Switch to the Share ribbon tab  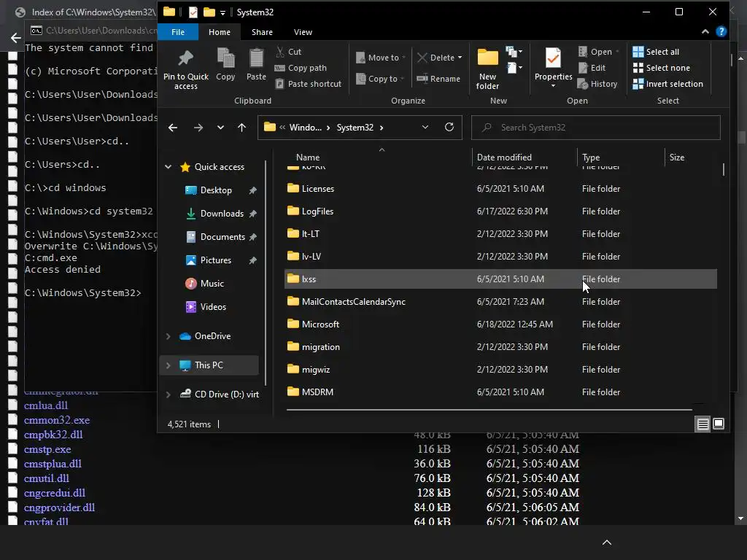(x=262, y=32)
